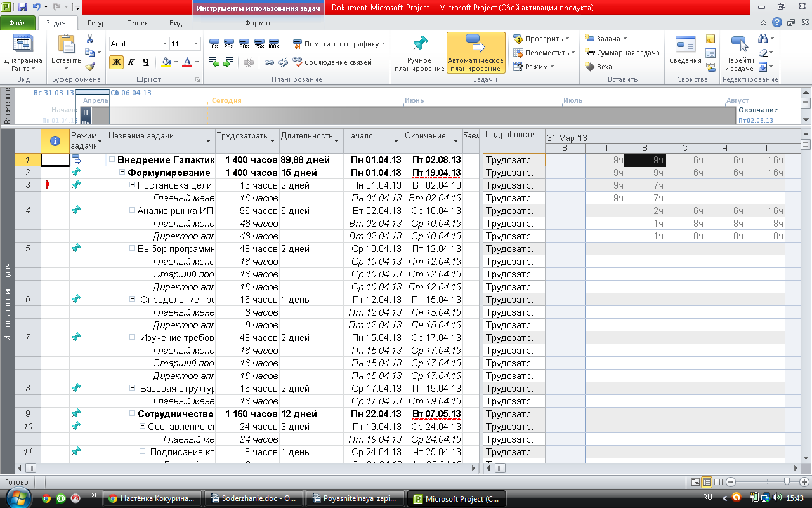
Task: Click overallocation red person icon in row 3
Action: [47, 185]
